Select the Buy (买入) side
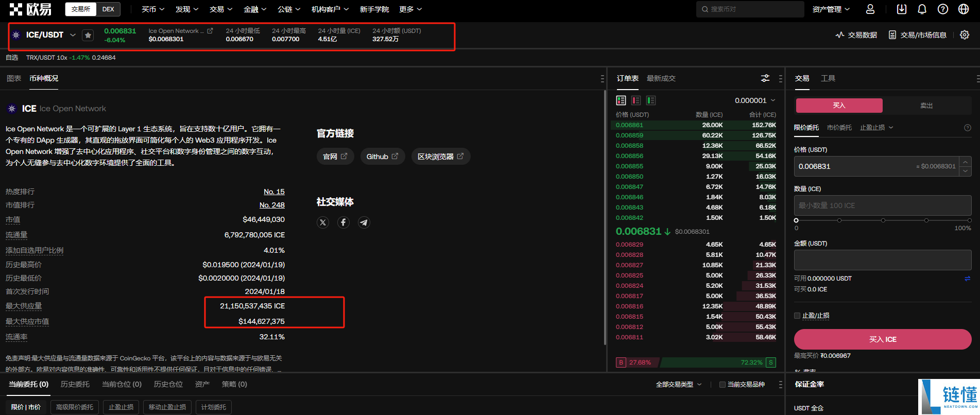 click(x=839, y=106)
